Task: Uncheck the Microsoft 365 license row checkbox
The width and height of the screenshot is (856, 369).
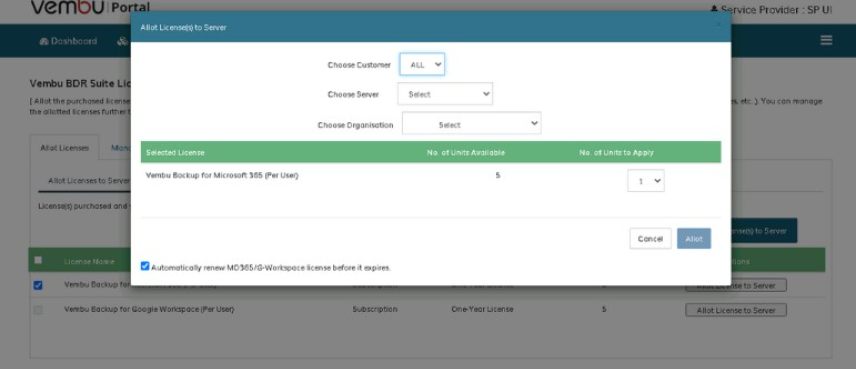Action: (38, 285)
